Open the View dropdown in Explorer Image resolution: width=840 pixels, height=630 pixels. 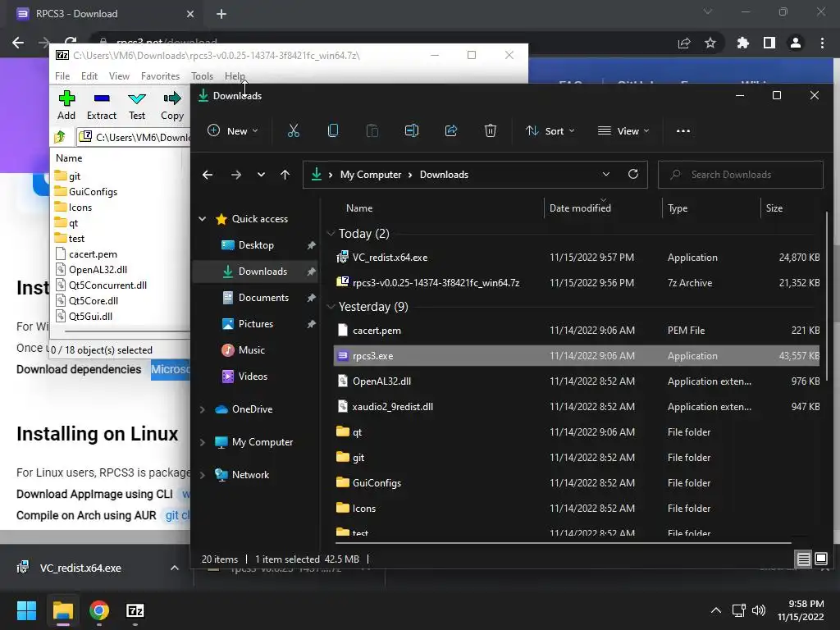point(623,130)
